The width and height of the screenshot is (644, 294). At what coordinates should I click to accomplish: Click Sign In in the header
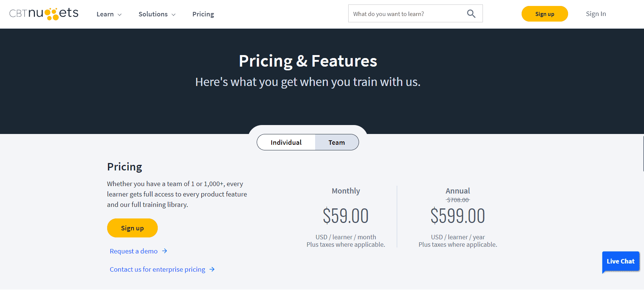pyautogui.click(x=596, y=14)
